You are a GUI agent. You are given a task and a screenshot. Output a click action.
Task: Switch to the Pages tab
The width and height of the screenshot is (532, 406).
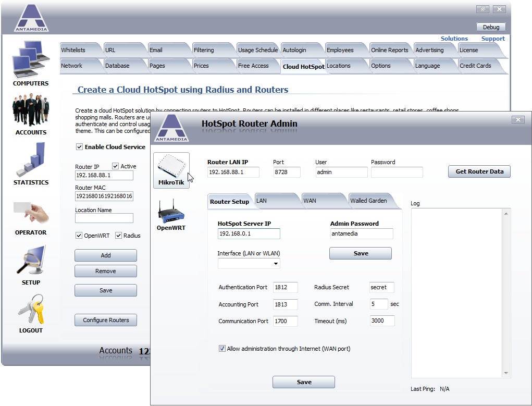pos(169,66)
